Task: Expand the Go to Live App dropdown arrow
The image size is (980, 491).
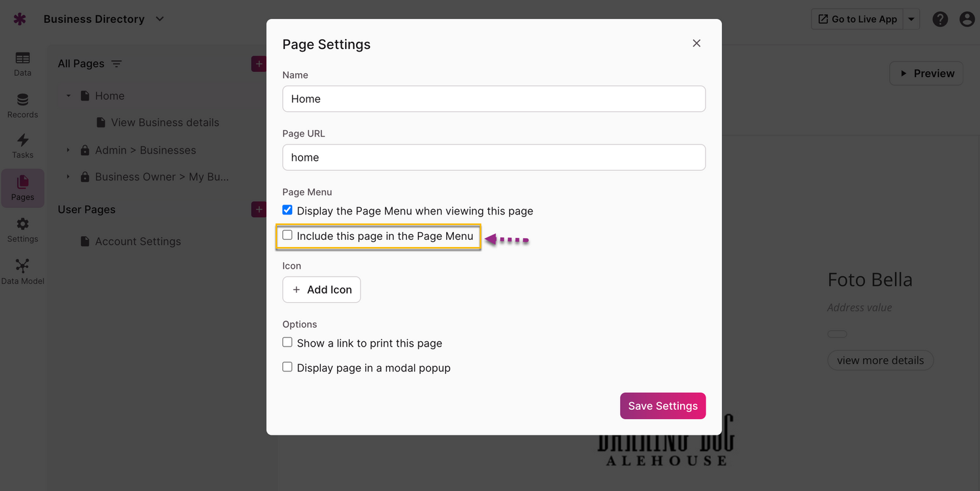Action: (x=911, y=20)
